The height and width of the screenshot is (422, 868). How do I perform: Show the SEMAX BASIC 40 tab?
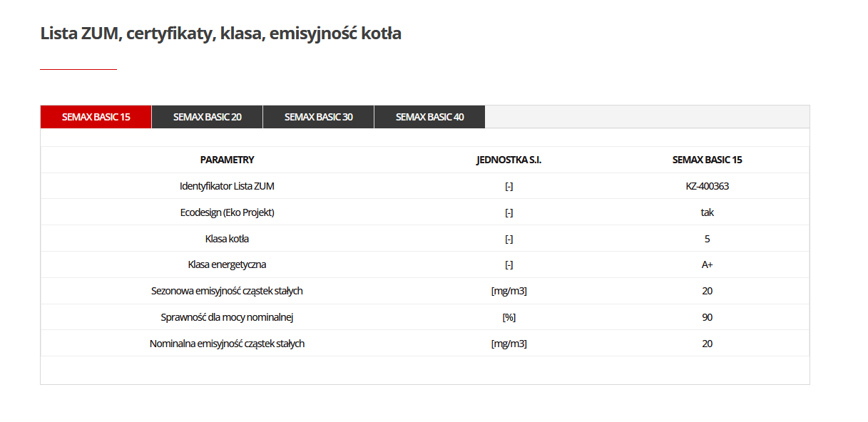point(429,117)
